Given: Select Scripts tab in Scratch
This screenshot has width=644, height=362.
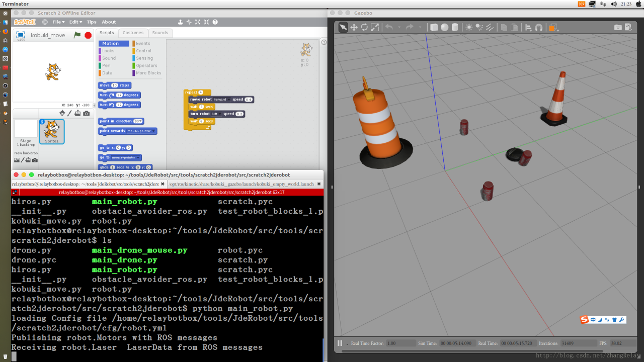Looking at the screenshot, I should click(x=107, y=33).
